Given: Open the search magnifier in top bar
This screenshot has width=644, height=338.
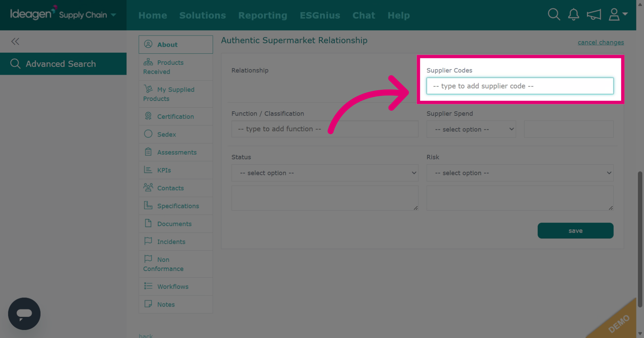Looking at the screenshot, I should (x=554, y=14).
